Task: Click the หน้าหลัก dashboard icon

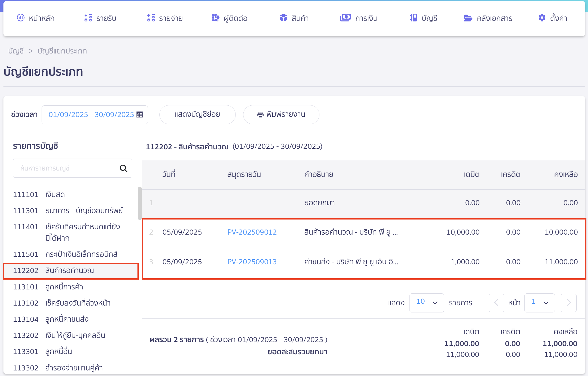Action: point(21,18)
